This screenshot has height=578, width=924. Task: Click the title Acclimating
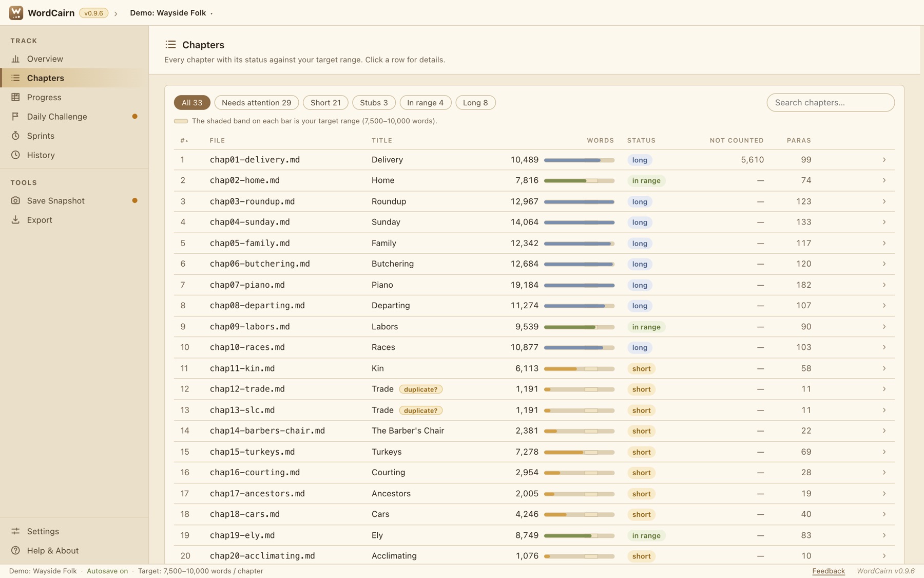pyautogui.click(x=394, y=556)
